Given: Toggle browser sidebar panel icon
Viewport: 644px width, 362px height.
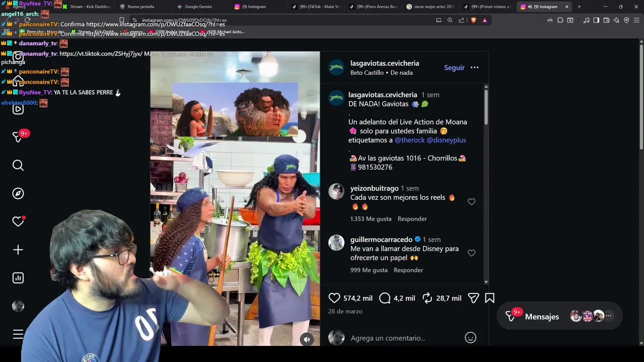Looking at the screenshot, I should 596,20.
